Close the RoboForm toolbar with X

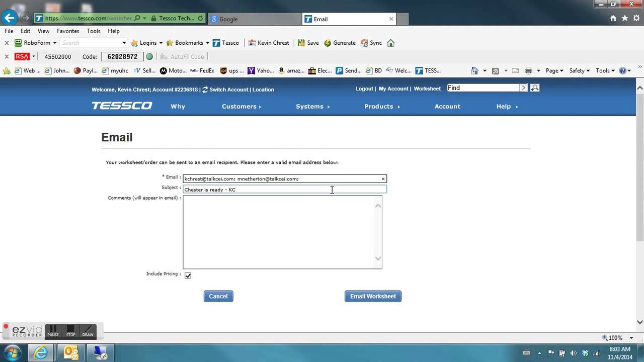pyautogui.click(x=7, y=43)
